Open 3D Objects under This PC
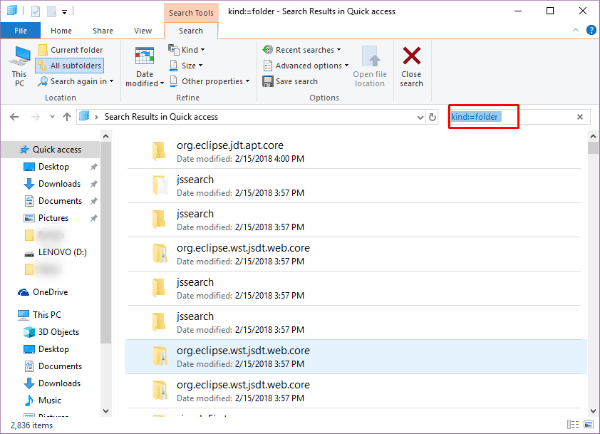 tap(58, 332)
